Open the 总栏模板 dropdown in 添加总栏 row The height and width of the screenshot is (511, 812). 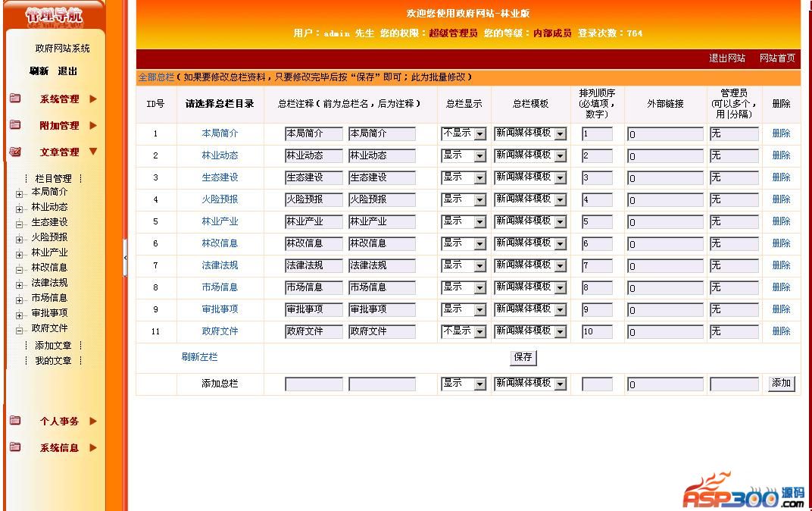(530, 384)
